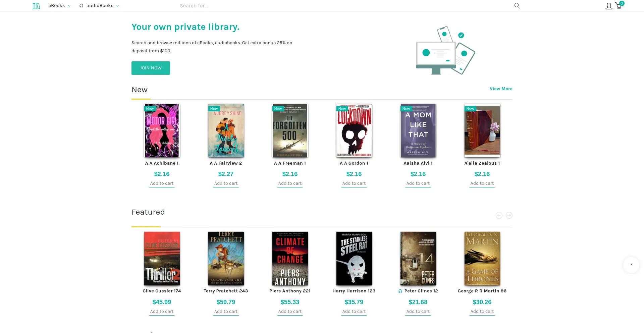
Task: Click the scroll-to-top round button
Action: (x=631, y=265)
